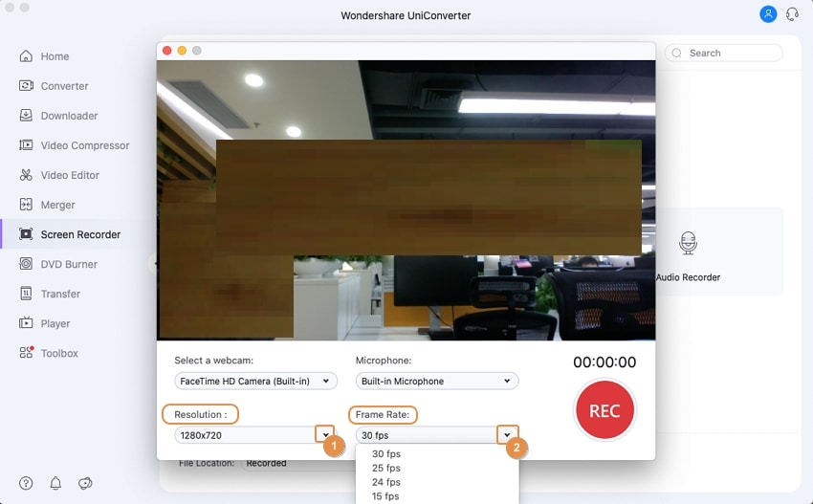
Task: Click the search magnifier icon
Action: (676, 53)
